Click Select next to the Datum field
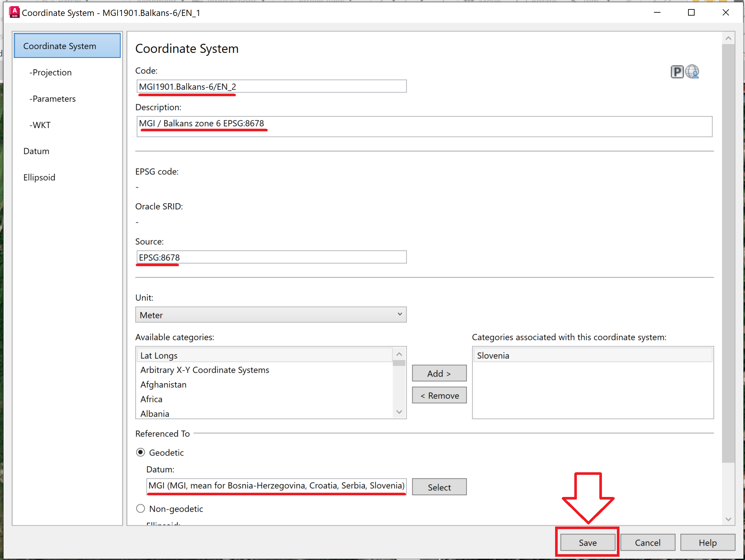The width and height of the screenshot is (745, 560). (439, 487)
